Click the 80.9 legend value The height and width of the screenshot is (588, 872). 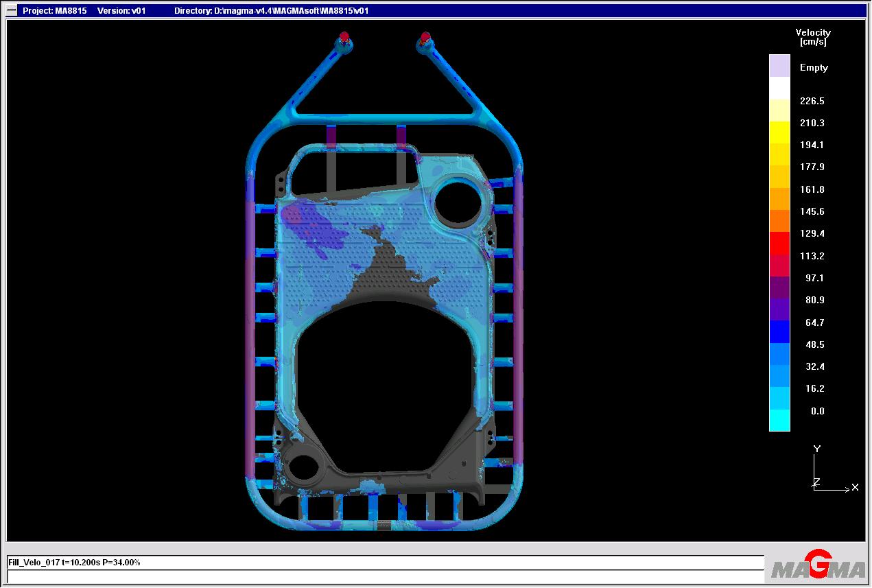pyautogui.click(x=814, y=300)
